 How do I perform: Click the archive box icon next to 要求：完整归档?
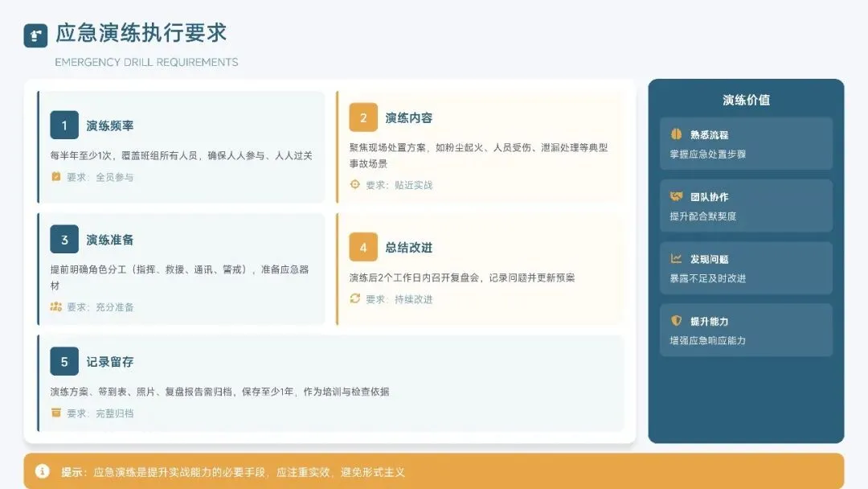(x=56, y=413)
